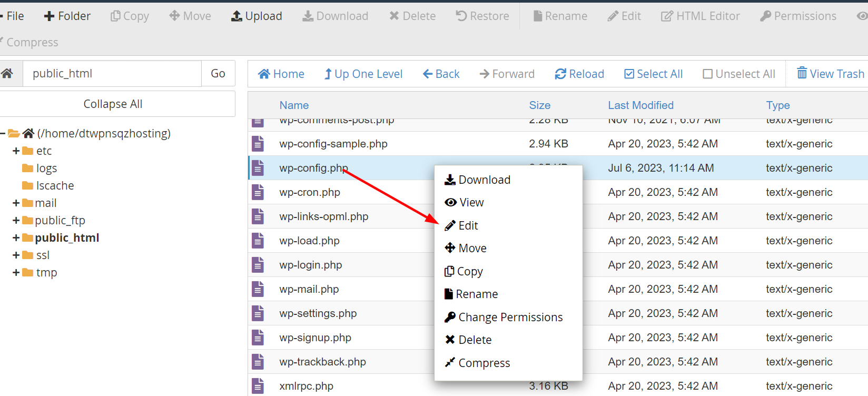Sort files by Size column
Image resolution: width=868 pixels, height=396 pixels.
pyautogui.click(x=540, y=105)
